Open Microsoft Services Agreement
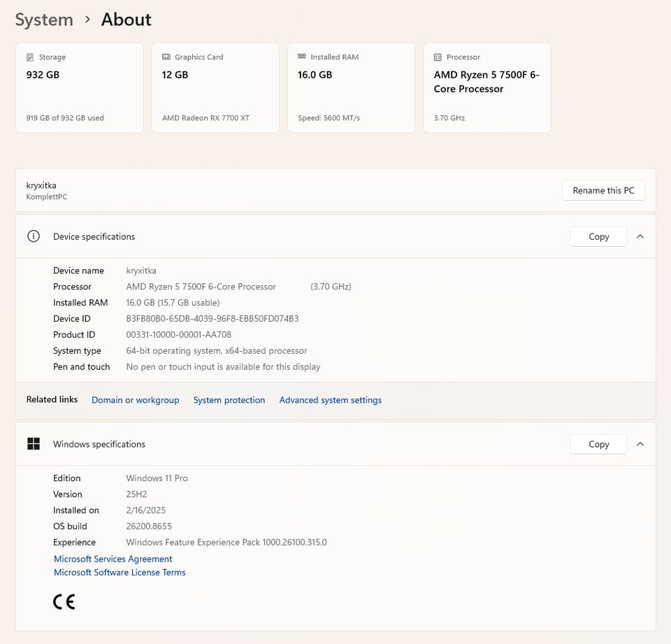Image resolution: width=671 pixels, height=644 pixels. 113,559
